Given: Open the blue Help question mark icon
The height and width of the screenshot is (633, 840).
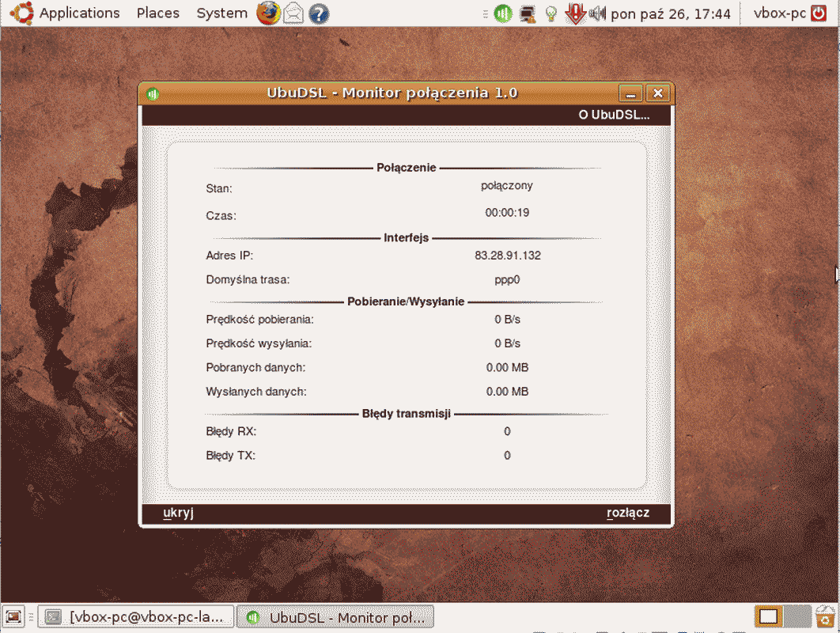Looking at the screenshot, I should click(319, 13).
